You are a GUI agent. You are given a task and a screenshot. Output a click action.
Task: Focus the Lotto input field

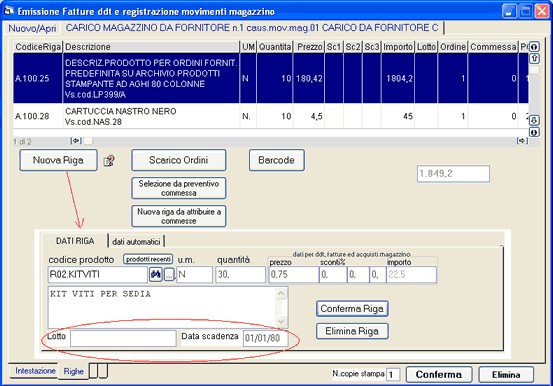pos(123,338)
